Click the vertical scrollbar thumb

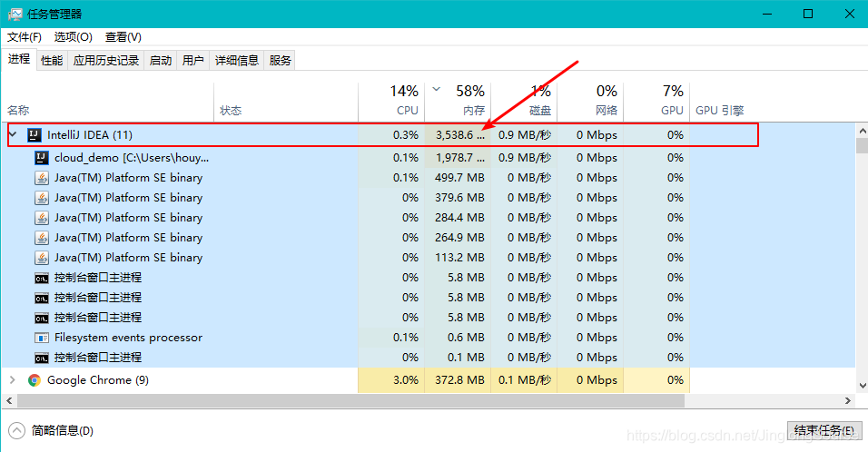click(x=862, y=145)
